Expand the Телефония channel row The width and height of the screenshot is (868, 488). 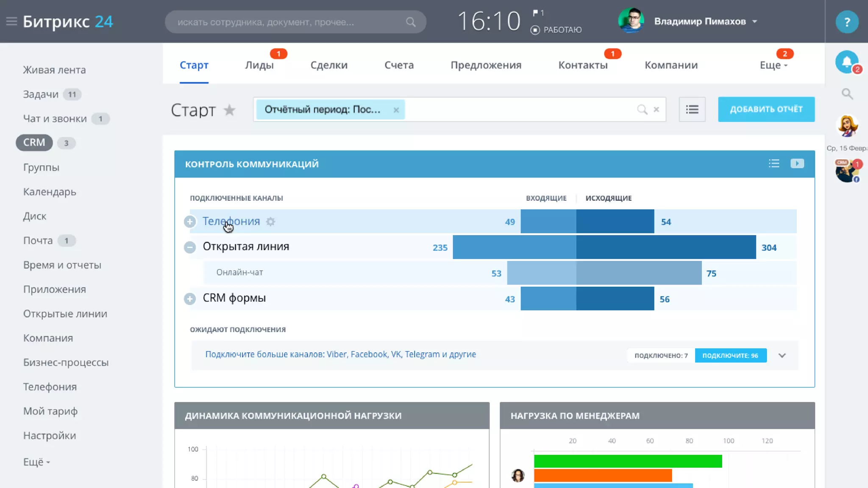(189, 222)
